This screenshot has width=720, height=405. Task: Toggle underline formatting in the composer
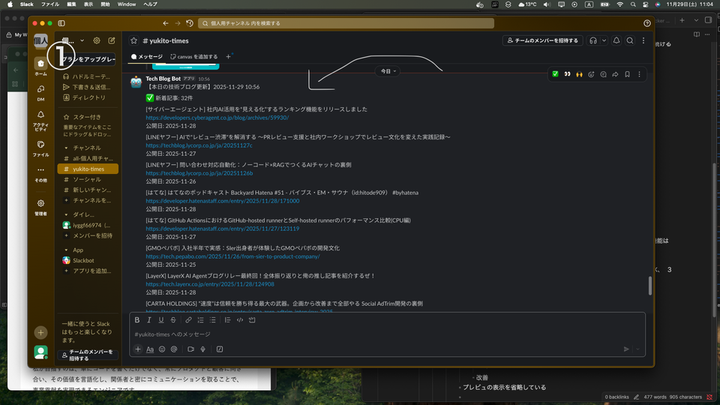161,320
